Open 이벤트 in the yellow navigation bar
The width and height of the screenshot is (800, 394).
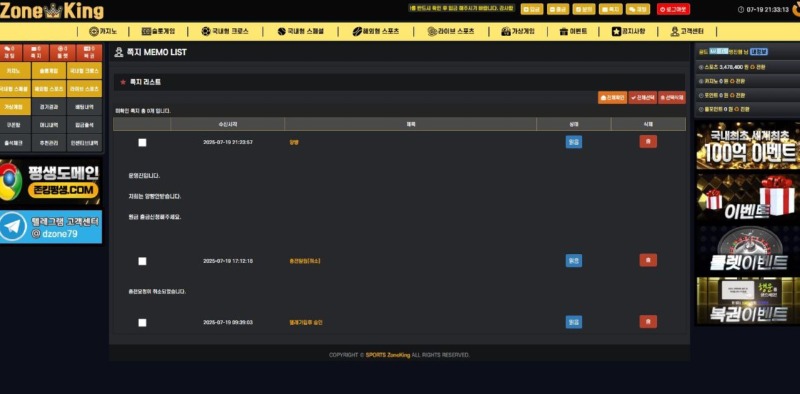573,31
